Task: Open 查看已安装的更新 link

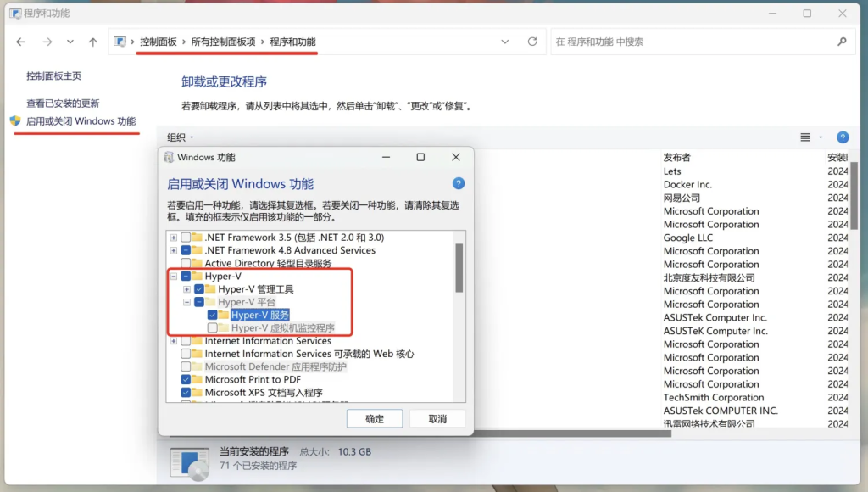Action: 63,103
